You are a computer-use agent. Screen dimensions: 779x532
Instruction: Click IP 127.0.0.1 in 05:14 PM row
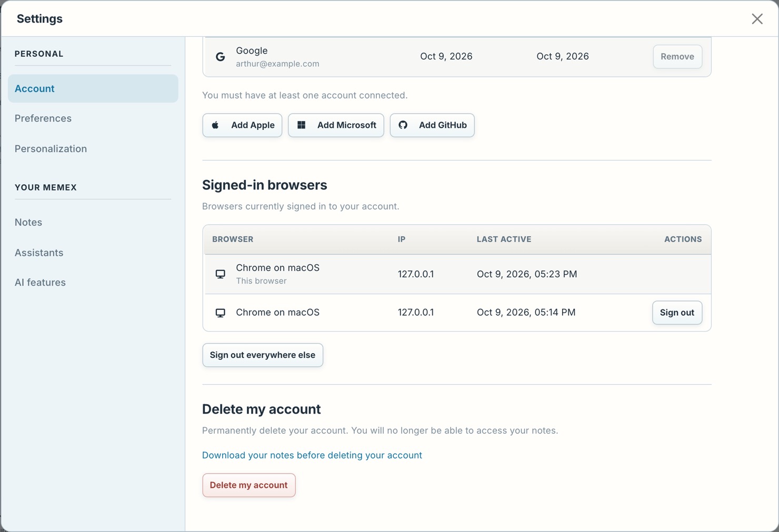[416, 313]
